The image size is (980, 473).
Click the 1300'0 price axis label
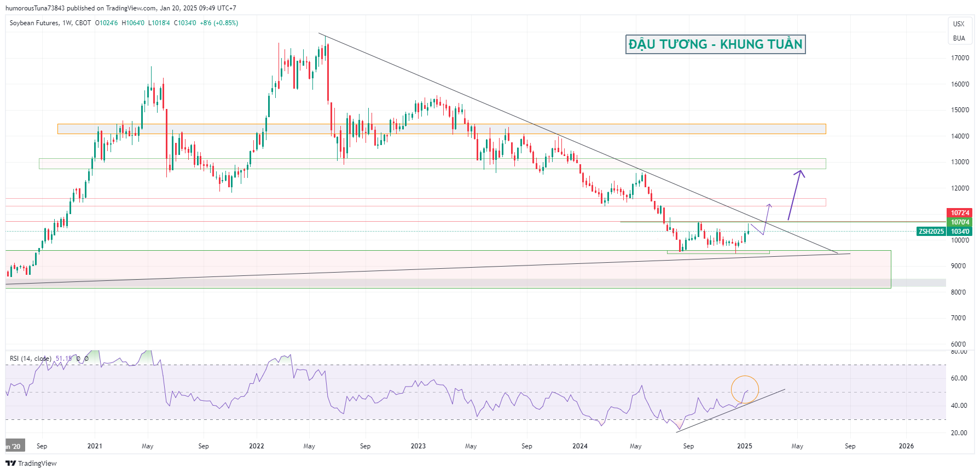(960, 162)
